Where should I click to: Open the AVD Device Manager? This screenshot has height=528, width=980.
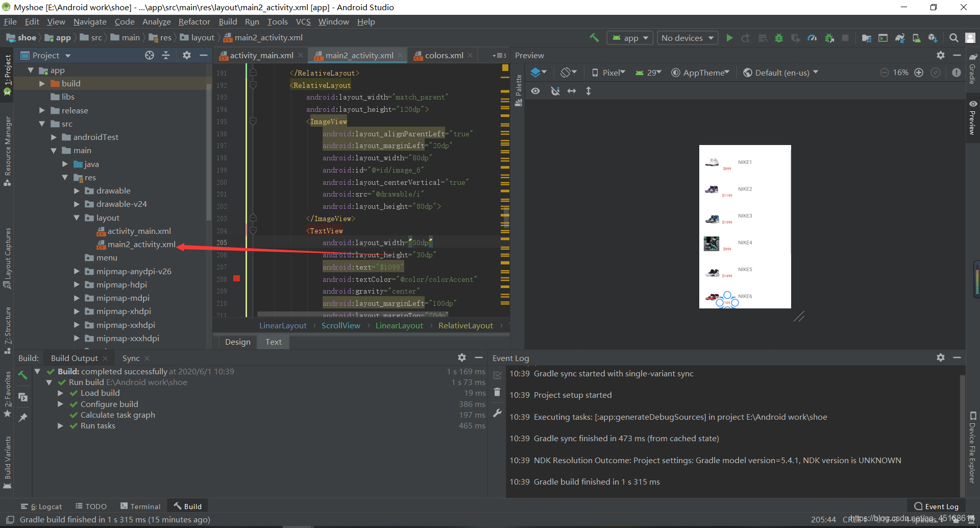917,37
